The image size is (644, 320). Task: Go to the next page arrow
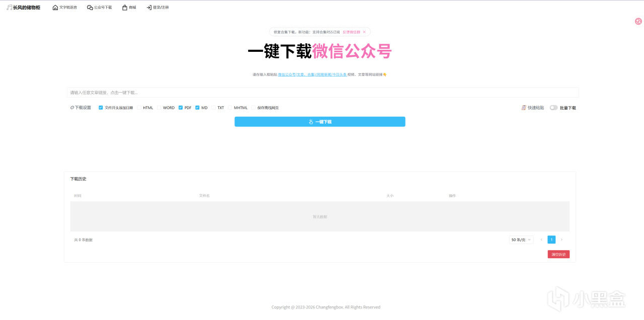[561, 240]
